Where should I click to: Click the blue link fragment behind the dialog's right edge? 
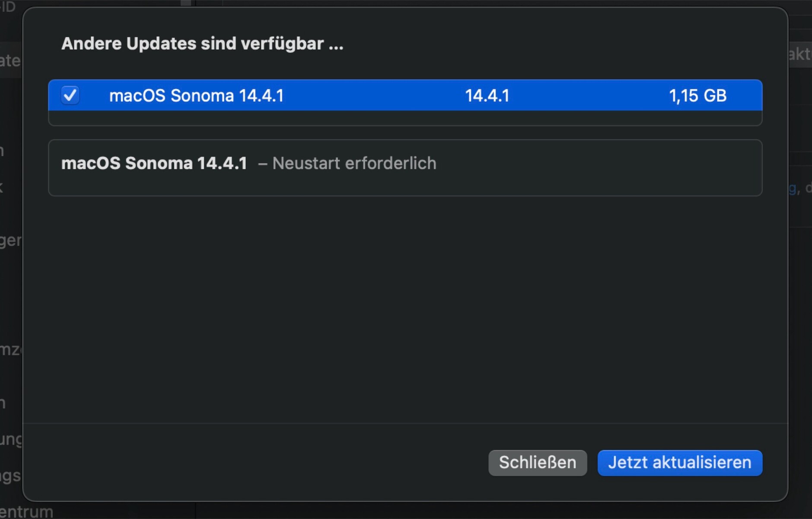point(793,188)
